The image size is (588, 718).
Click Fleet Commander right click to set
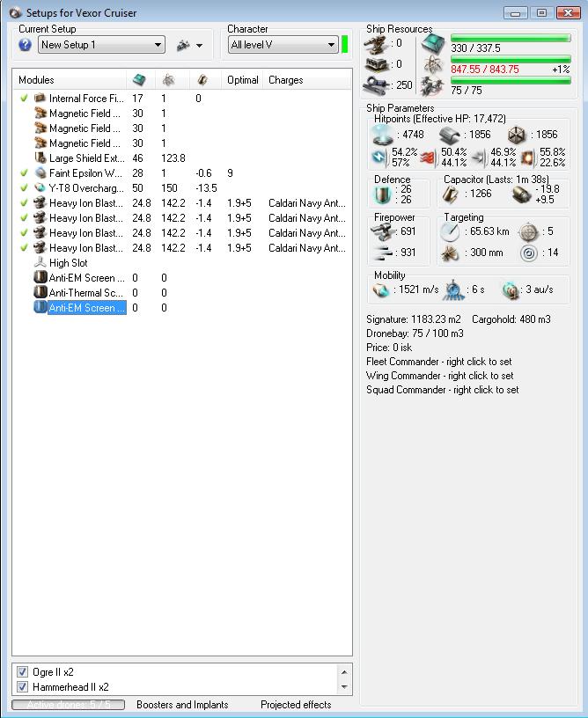point(438,362)
